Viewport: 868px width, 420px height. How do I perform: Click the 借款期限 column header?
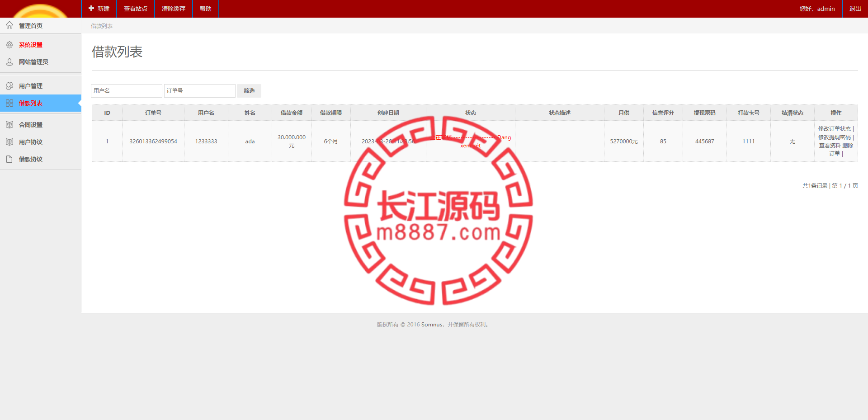tap(331, 113)
